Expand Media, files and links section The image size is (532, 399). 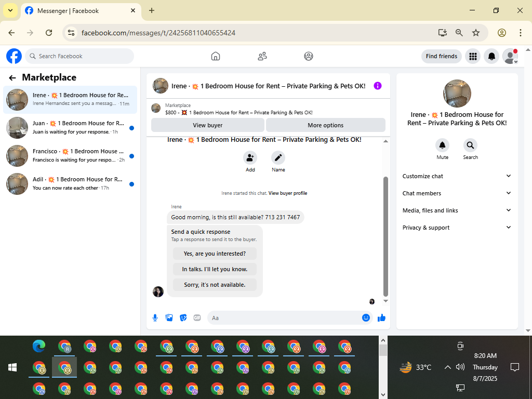pos(457,210)
